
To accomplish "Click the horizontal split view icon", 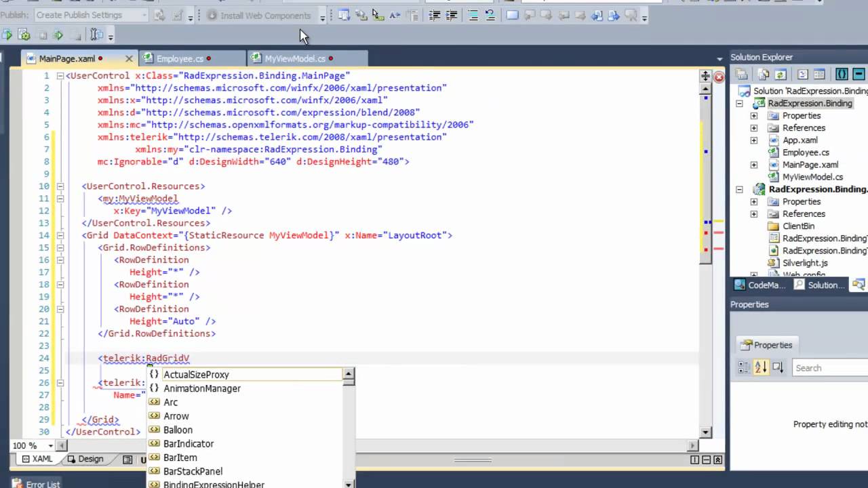I will pos(706,460).
